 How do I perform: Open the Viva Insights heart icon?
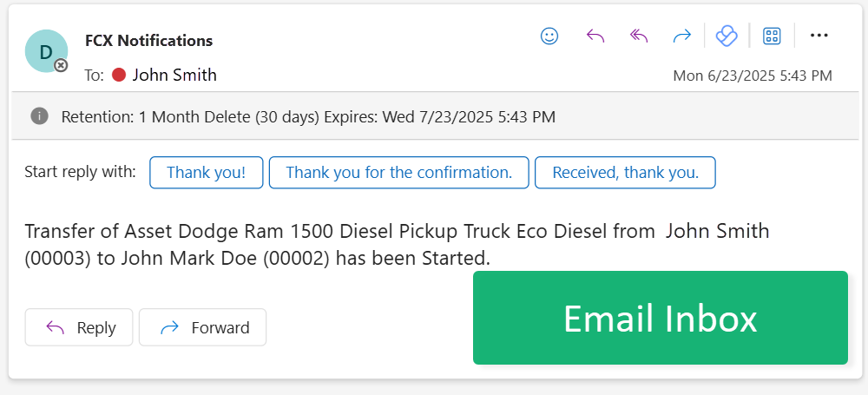coord(727,36)
